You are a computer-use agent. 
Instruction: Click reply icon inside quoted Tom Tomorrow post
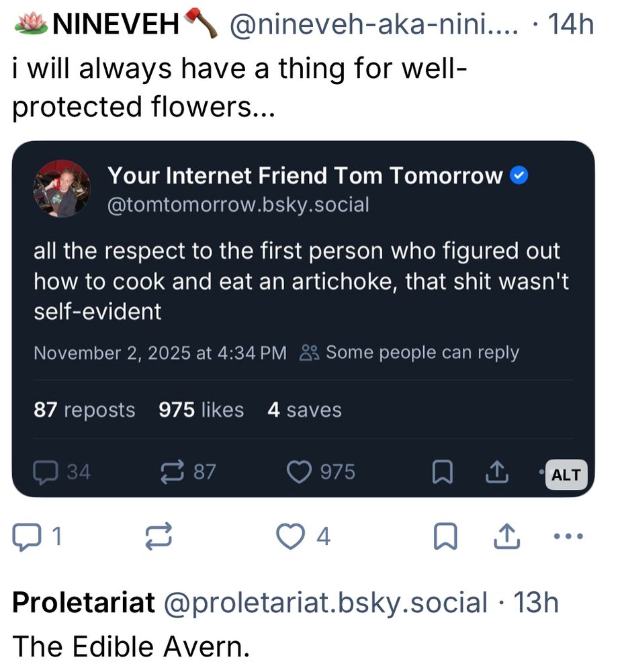pos(46,472)
